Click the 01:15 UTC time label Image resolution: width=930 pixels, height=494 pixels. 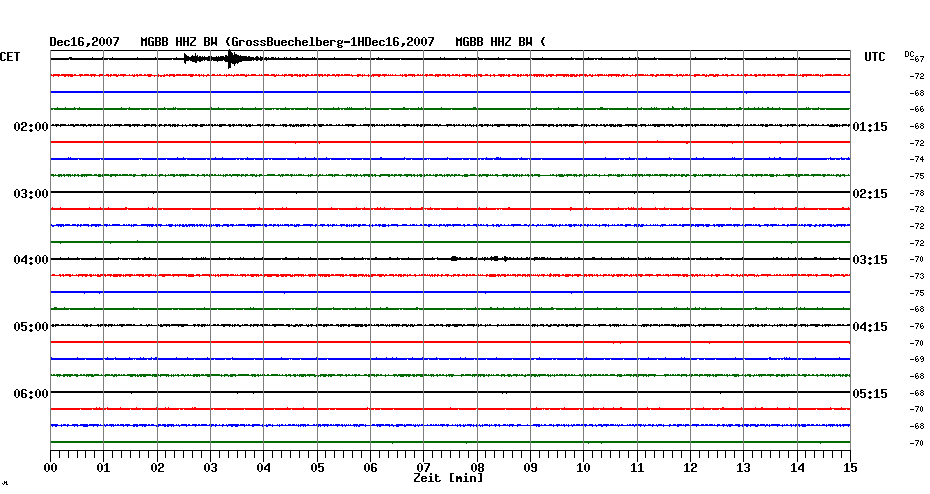tap(870, 127)
